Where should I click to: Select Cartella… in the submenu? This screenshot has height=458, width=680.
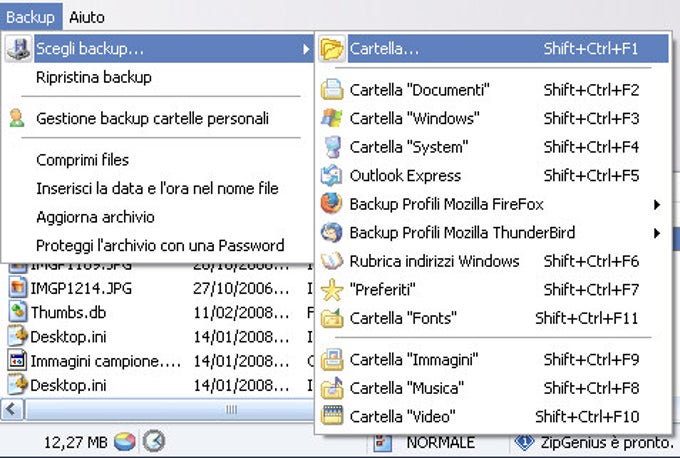pos(494,48)
